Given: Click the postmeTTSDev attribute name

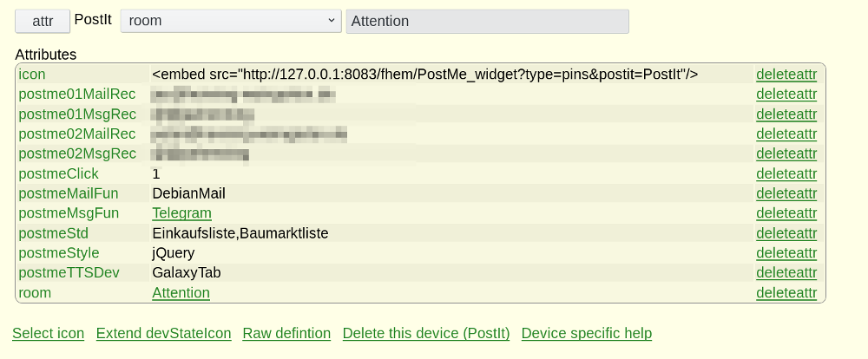Looking at the screenshot, I should [x=69, y=272].
